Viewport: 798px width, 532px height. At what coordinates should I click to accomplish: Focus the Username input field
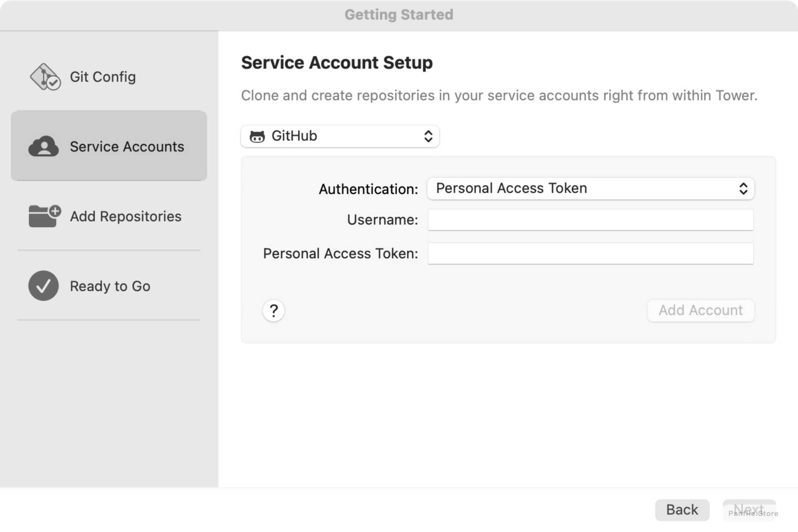(x=591, y=219)
